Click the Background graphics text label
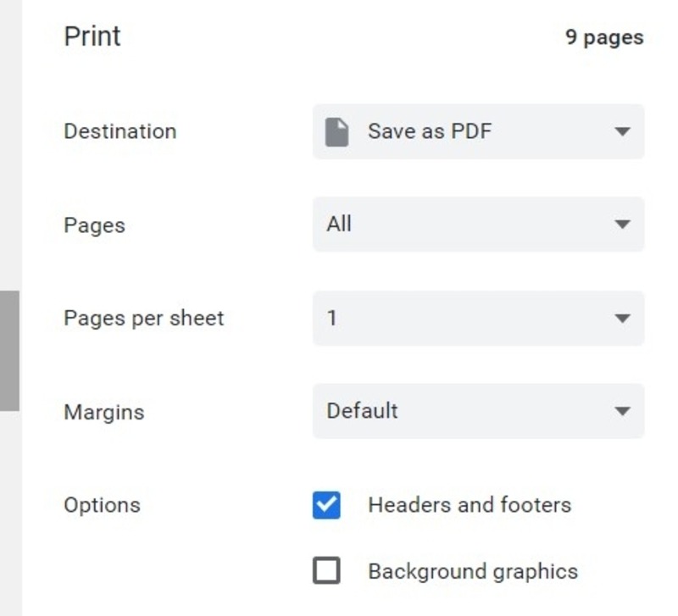The image size is (678, 616). click(x=472, y=572)
